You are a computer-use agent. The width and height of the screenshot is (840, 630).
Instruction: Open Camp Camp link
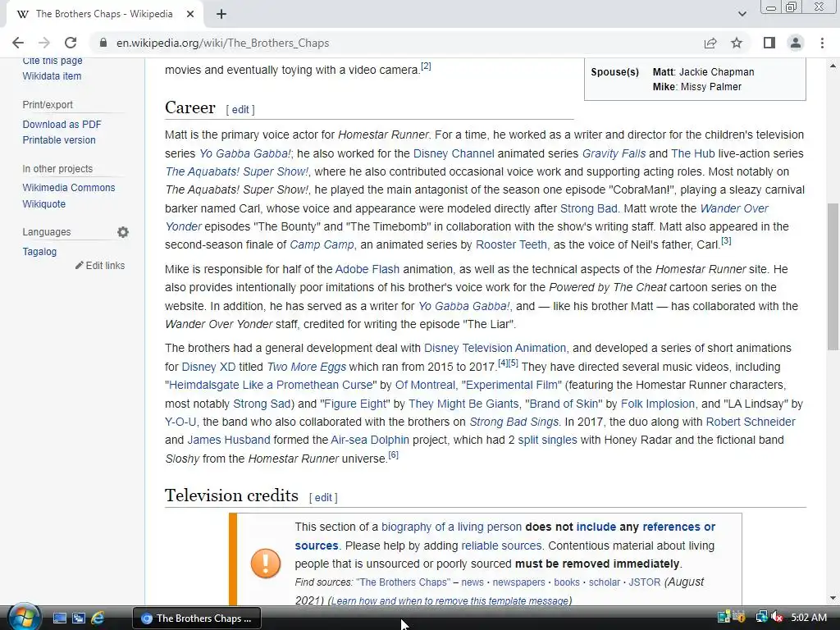pyautogui.click(x=322, y=244)
